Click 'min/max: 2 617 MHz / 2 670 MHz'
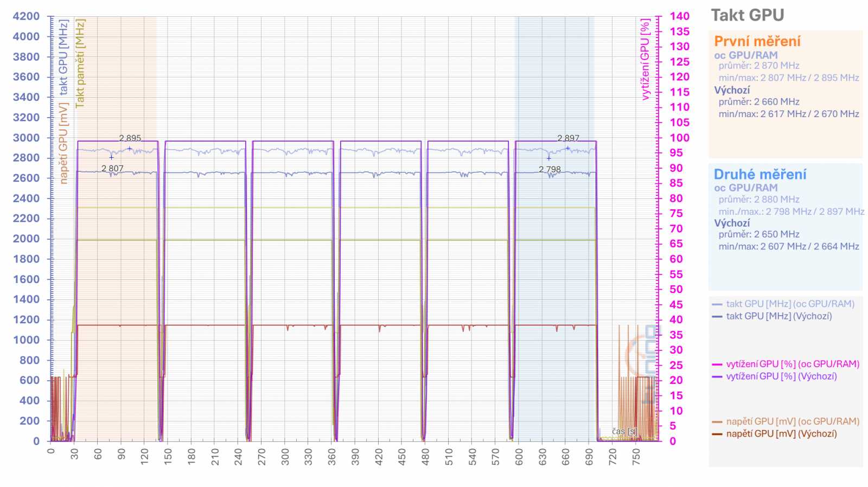The image size is (868, 487). pos(789,114)
